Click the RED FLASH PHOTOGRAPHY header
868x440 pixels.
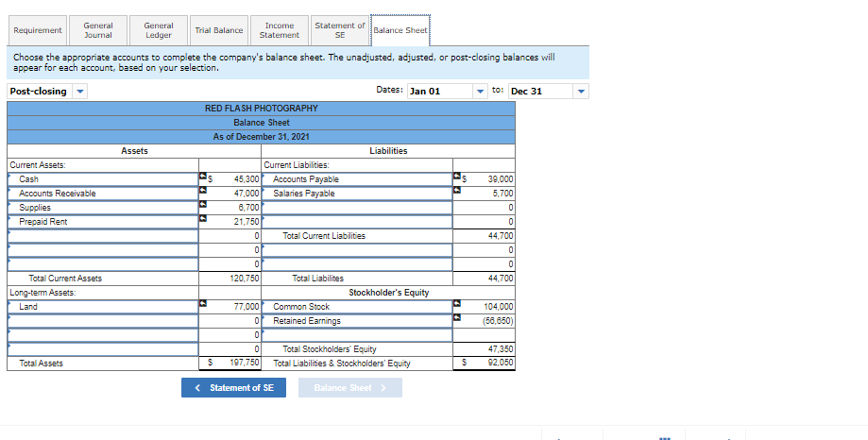(262, 109)
